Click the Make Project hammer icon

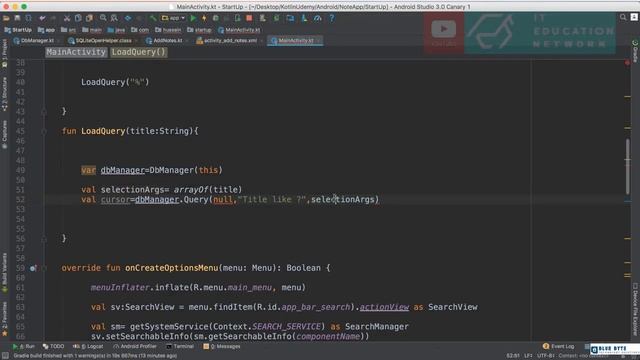coord(153,18)
